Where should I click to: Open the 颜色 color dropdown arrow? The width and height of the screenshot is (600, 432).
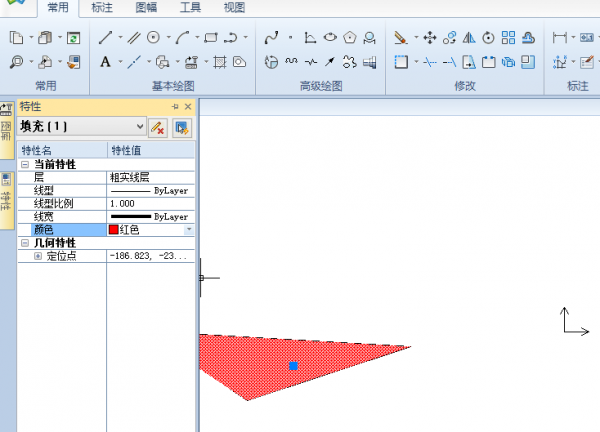(189, 230)
